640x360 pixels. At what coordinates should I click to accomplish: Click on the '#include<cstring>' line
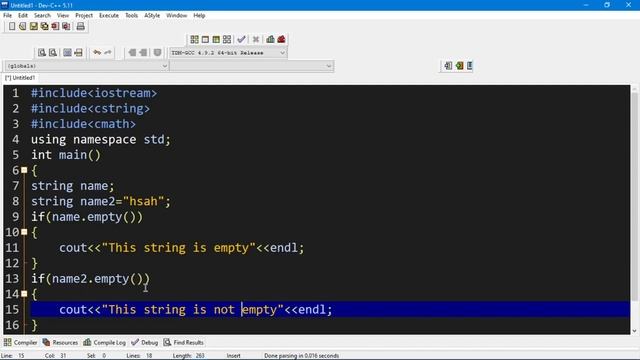[91, 109]
